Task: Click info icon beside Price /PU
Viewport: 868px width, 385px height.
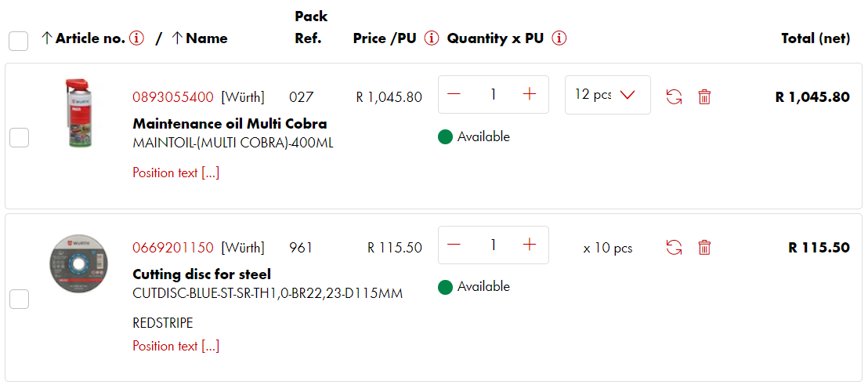Action: coord(431,38)
